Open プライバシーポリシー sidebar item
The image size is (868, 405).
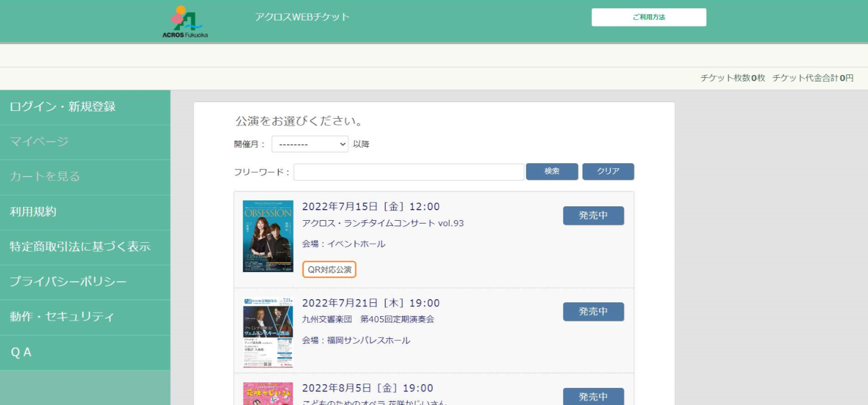pos(85,283)
